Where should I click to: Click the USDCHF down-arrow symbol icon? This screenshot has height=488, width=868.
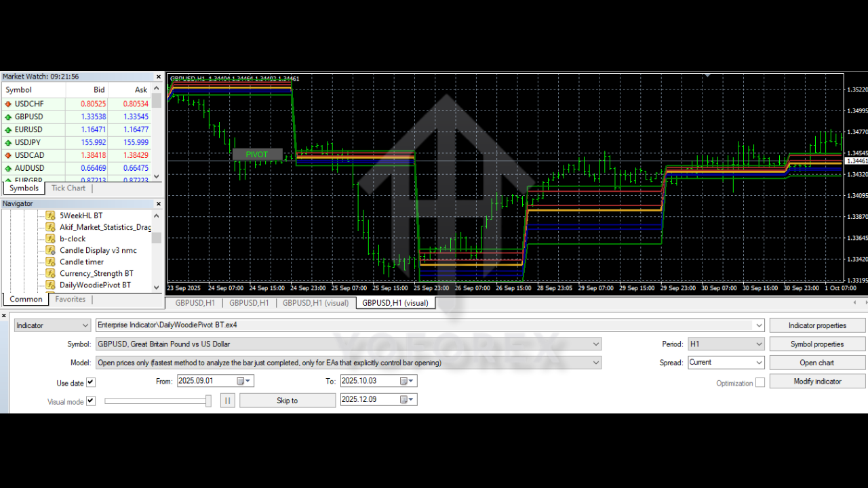click(x=7, y=104)
